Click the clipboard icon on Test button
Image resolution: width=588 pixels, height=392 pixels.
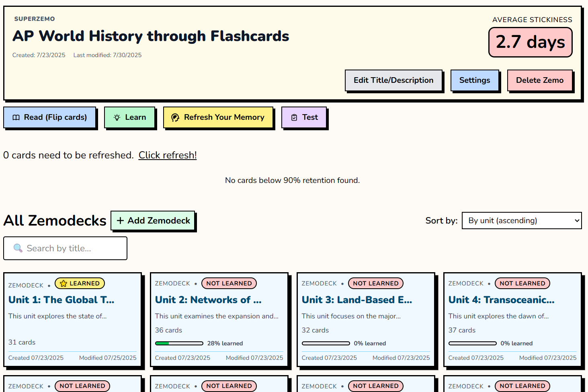[294, 117]
